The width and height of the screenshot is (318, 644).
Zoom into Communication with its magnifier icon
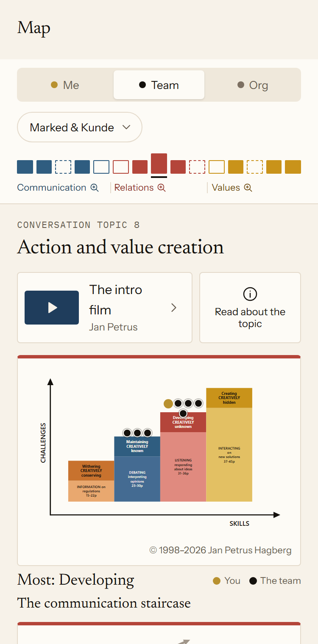pos(95,188)
